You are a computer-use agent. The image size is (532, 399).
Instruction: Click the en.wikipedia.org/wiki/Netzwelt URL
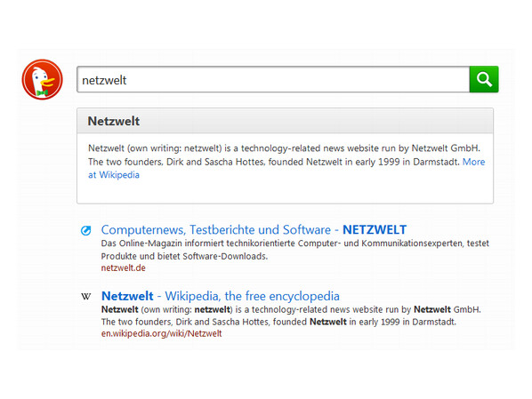tap(162, 333)
